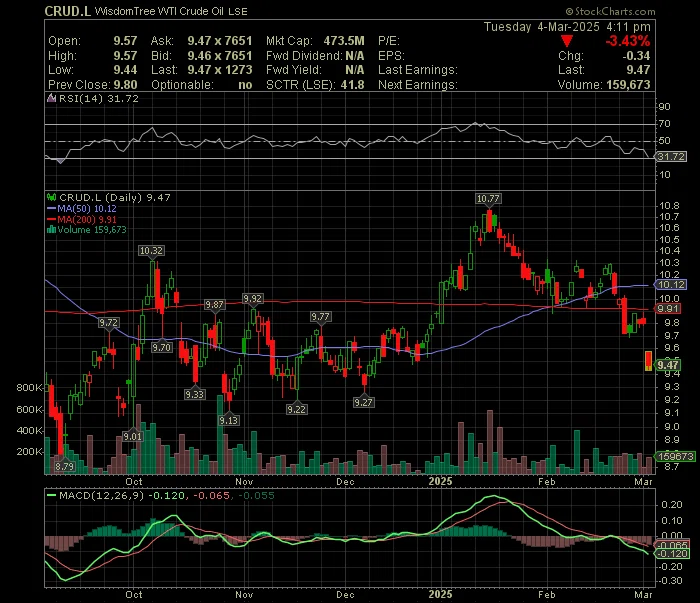700x603 pixels.
Task: Click the Open value 9.57
Action: [125, 41]
